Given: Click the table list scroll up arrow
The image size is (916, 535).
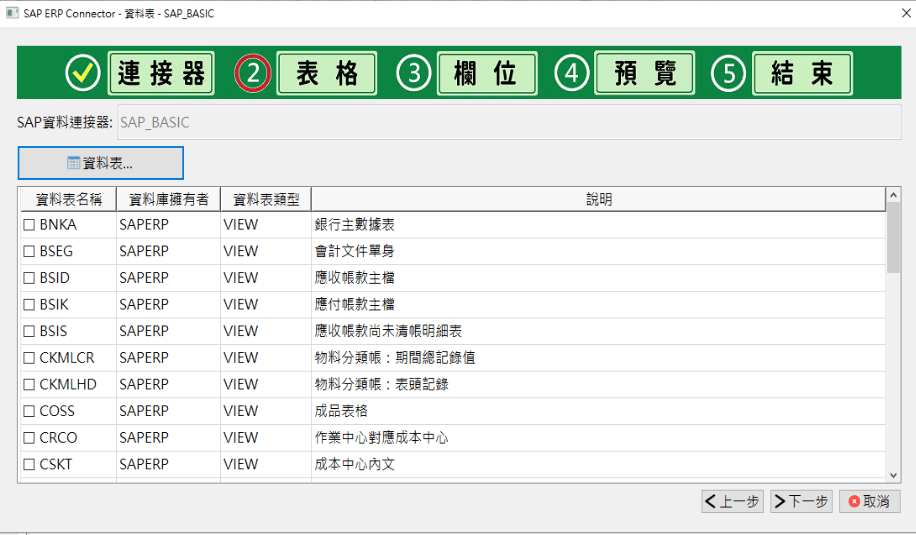Looking at the screenshot, I should [x=893, y=195].
